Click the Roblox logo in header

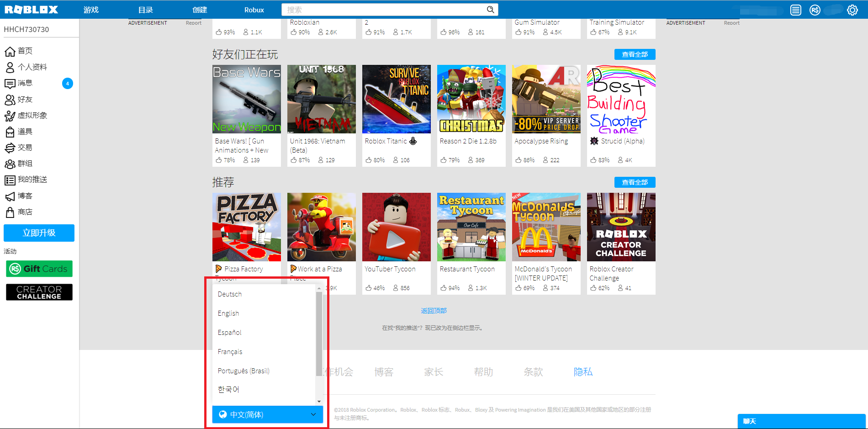[31, 10]
